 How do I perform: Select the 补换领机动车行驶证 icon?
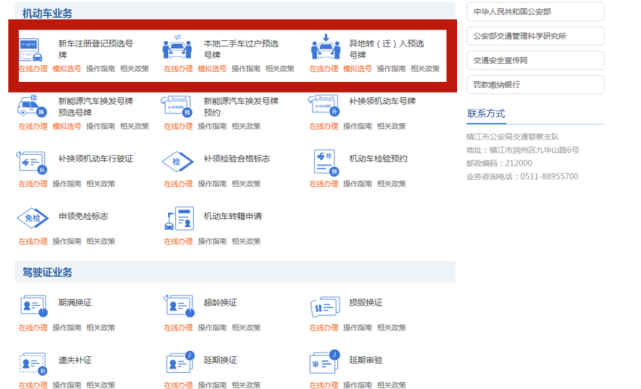[x=31, y=163]
